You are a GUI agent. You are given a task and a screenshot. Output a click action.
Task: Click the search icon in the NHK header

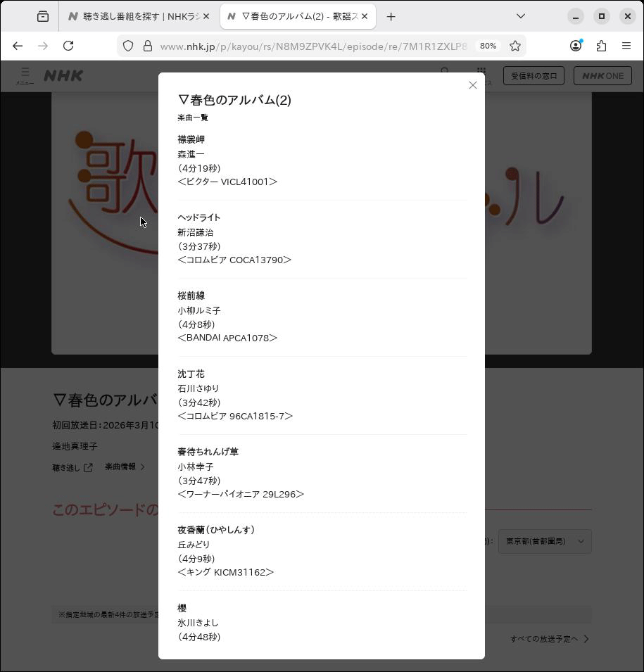(446, 72)
